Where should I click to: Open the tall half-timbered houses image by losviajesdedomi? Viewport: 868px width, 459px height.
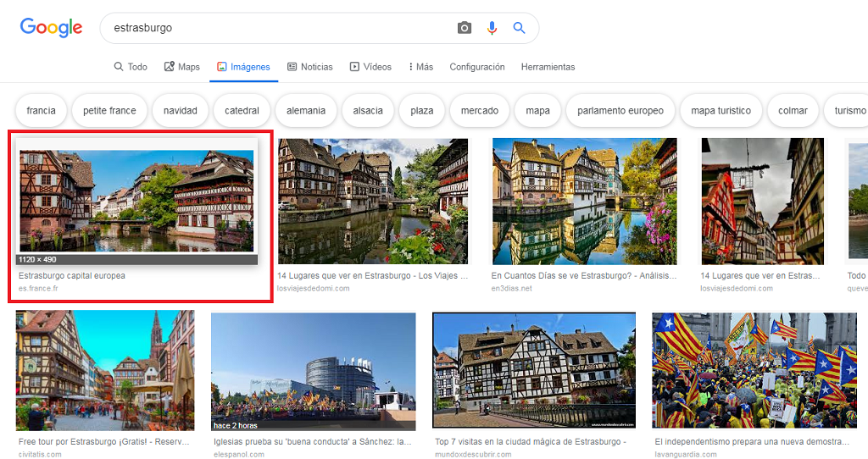point(763,201)
